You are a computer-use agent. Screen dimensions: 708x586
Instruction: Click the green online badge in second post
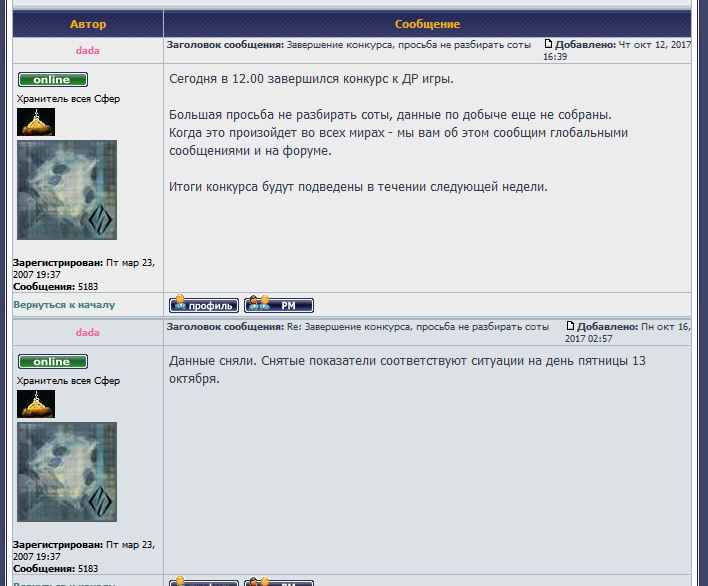pos(52,361)
